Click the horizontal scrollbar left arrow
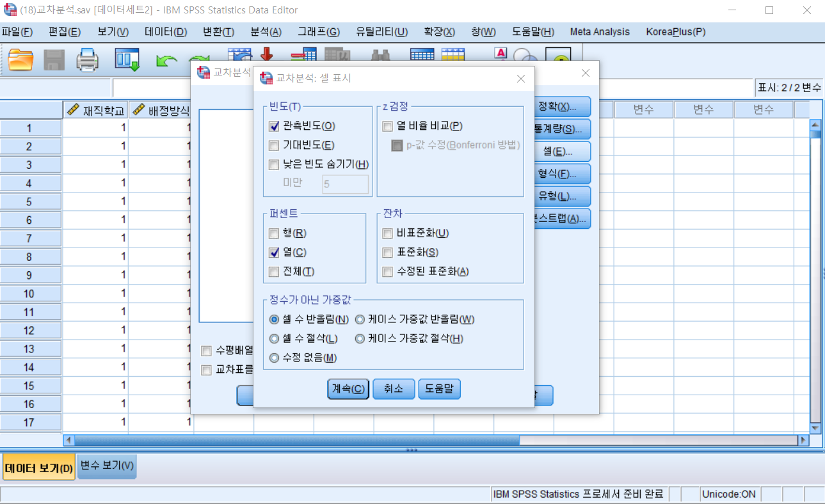The width and height of the screenshot is (825, 504). point(69,441)
